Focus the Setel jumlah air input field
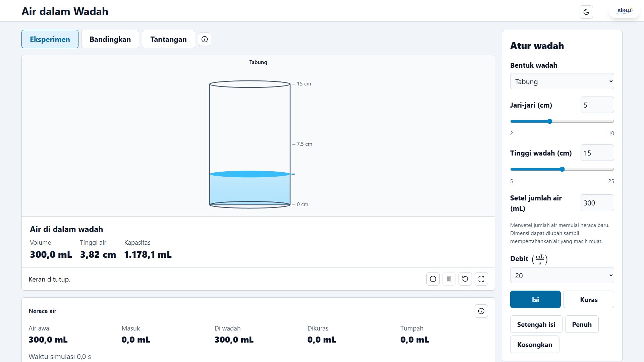 coord(597,203)
